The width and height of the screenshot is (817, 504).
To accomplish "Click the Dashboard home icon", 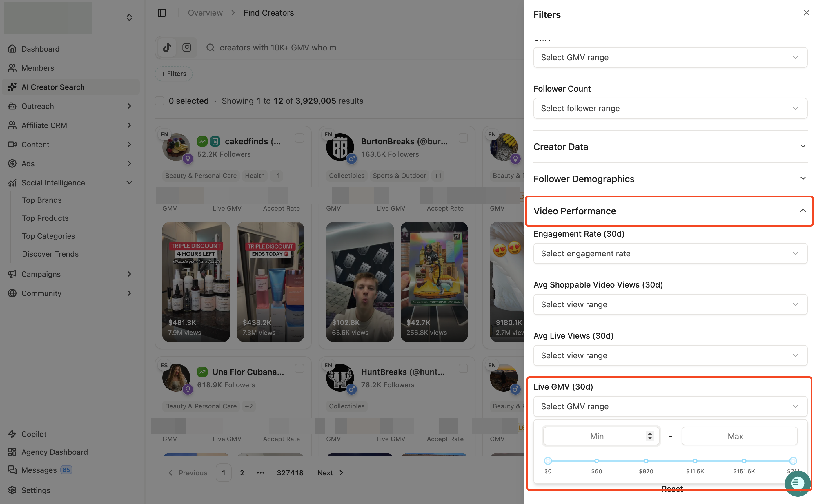I will coord(12,49).
